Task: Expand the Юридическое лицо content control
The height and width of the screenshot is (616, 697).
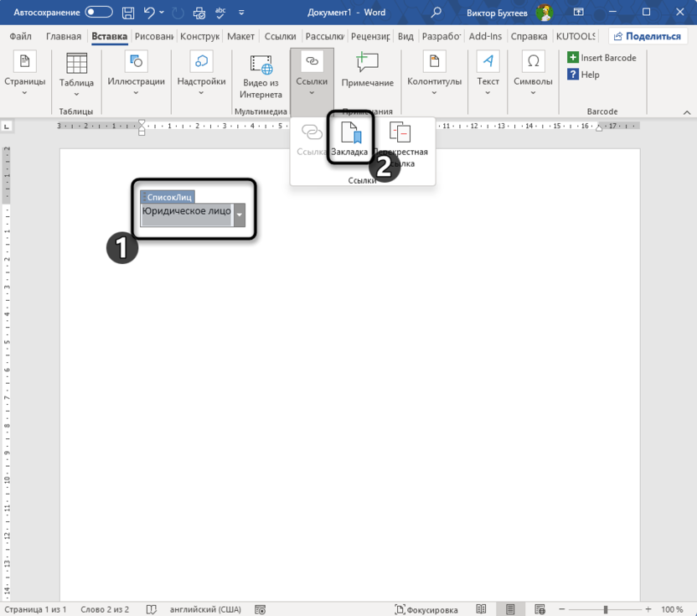Action: (240, 215)
